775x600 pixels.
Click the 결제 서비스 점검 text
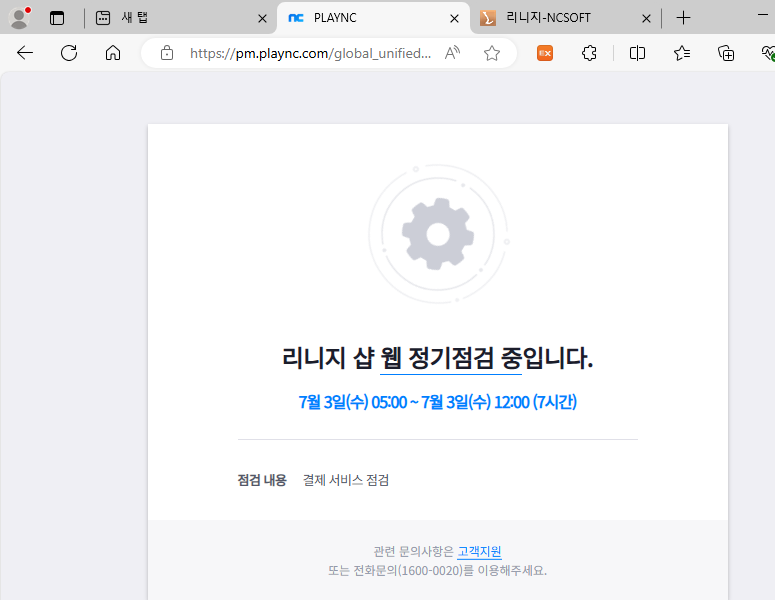pos(346,480)
